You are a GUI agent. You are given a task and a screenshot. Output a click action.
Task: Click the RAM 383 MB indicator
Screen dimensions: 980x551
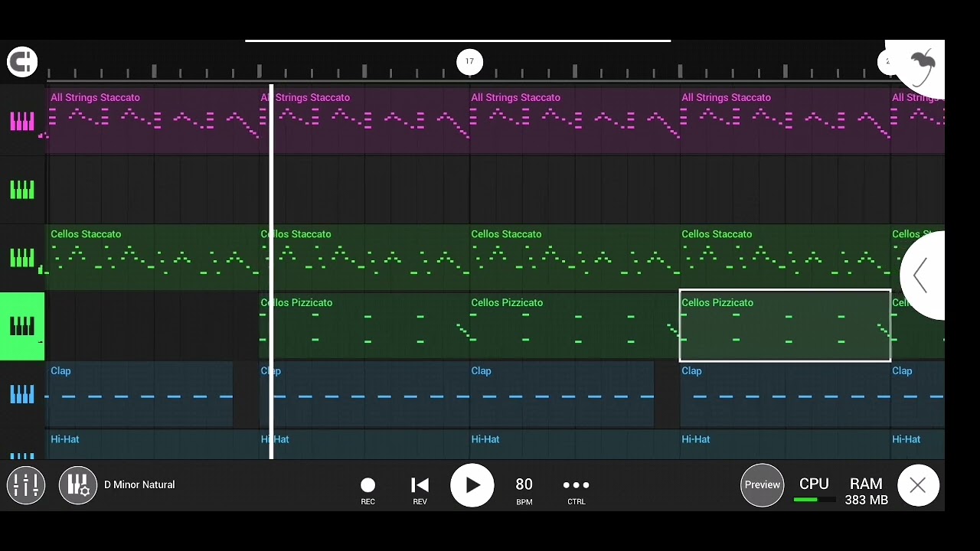click(866, 491)
